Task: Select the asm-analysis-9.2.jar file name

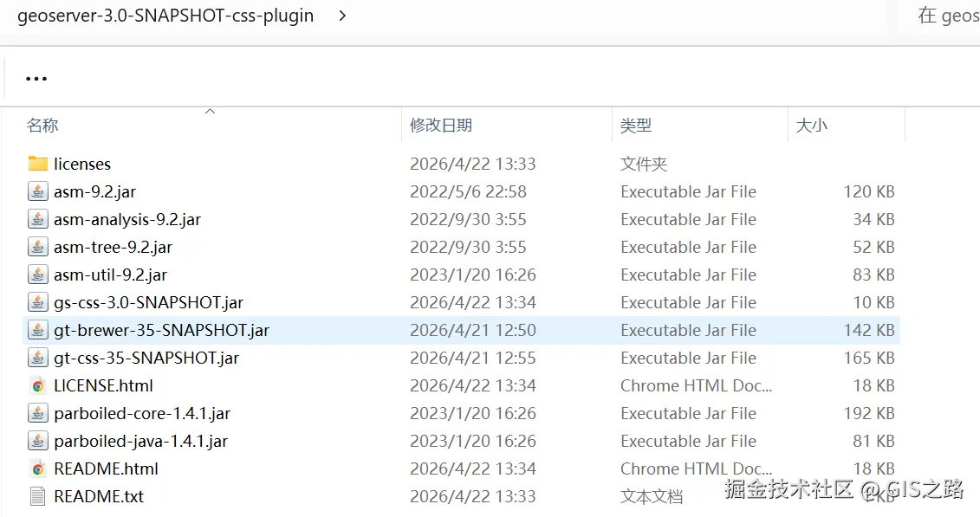Action: (127, 219)
